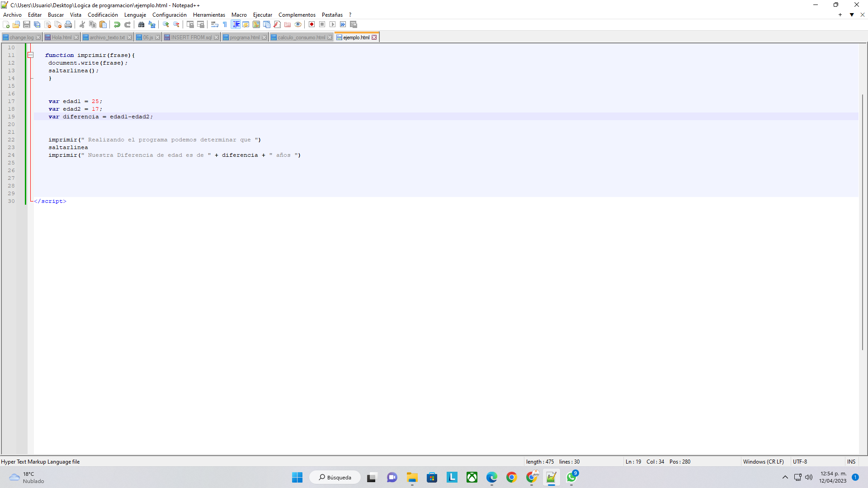Expand the Herramientas menu
868x488 pixels.
(x=209, y=15)
